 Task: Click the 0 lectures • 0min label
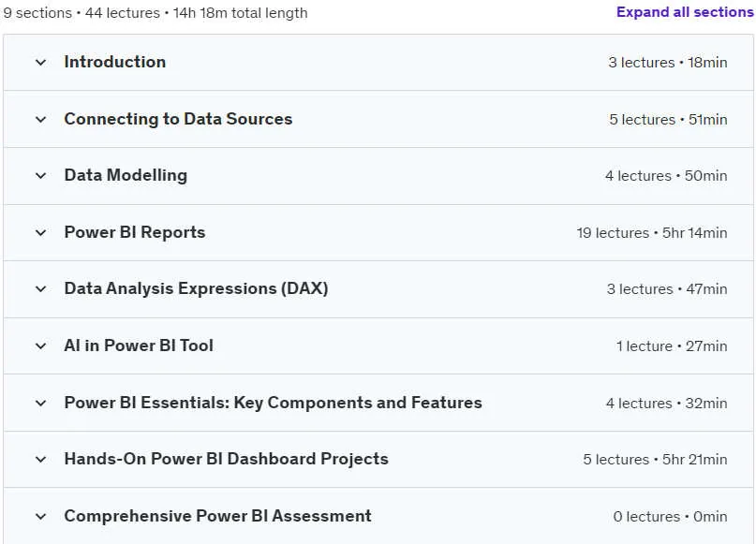(x=670, y=517)
